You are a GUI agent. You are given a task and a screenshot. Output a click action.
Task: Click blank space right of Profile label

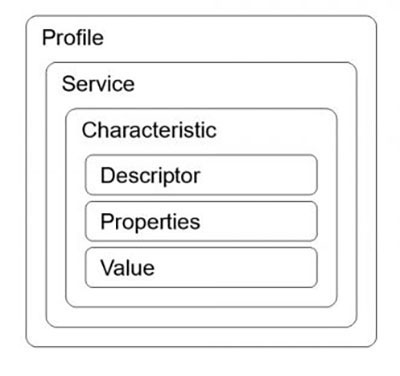pyautogui.click(x=233, y=37)
